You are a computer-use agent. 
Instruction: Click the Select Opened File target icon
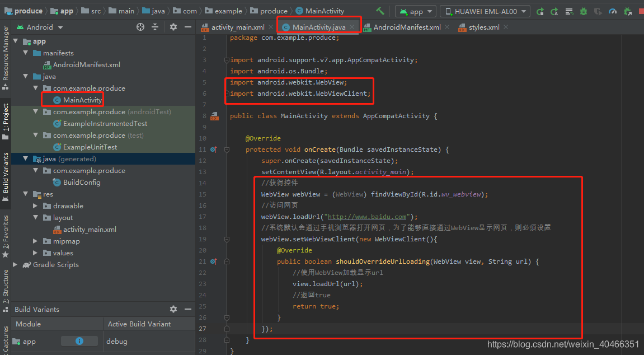coord(140,27)
